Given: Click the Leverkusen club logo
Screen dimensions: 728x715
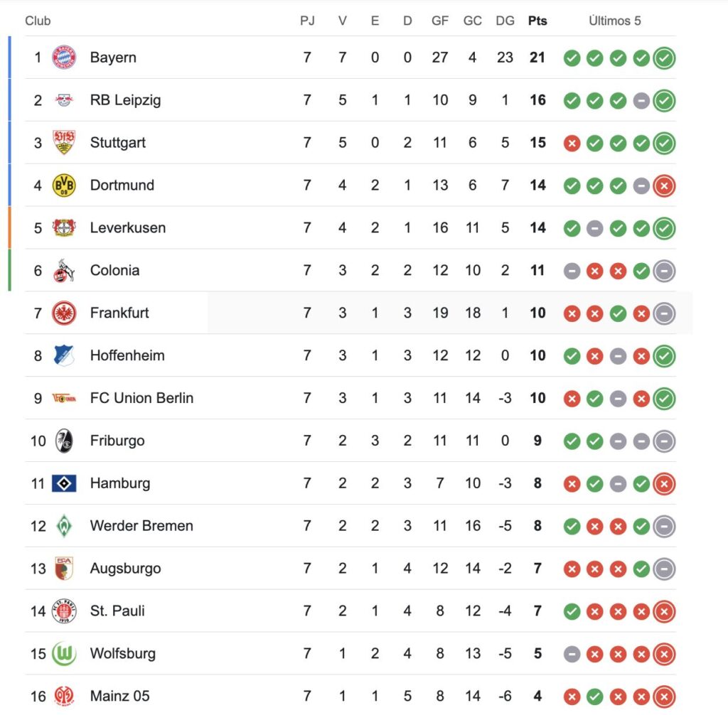Looking at the screenshot, I should click(x=64, y=228).
